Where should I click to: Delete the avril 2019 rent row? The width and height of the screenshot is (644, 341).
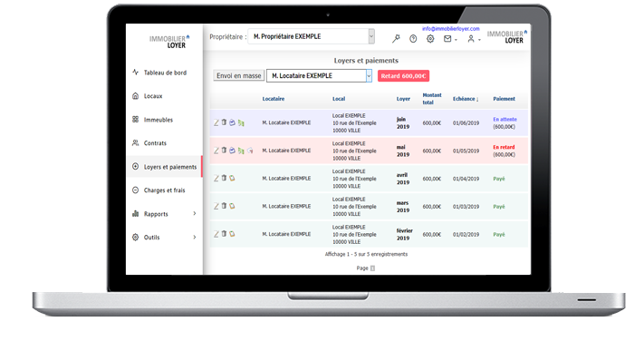(x=224, y=178)
